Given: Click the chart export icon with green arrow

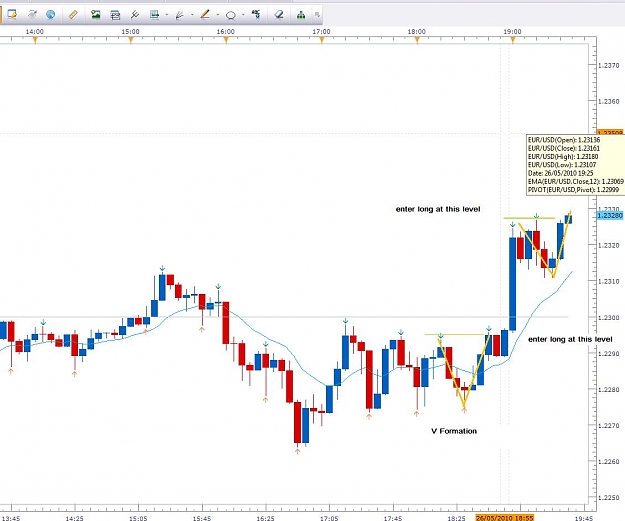Looking at the screenshot, I should (x=155, y=15).
